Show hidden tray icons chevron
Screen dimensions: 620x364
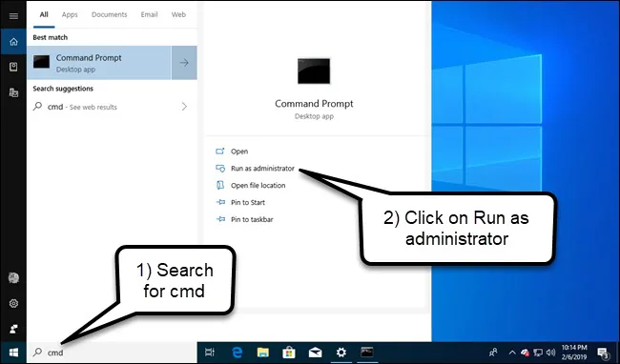coord(512,353)
